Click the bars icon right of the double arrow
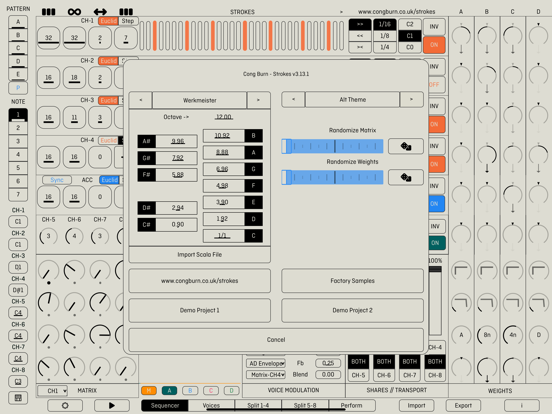 pos(126,12)
